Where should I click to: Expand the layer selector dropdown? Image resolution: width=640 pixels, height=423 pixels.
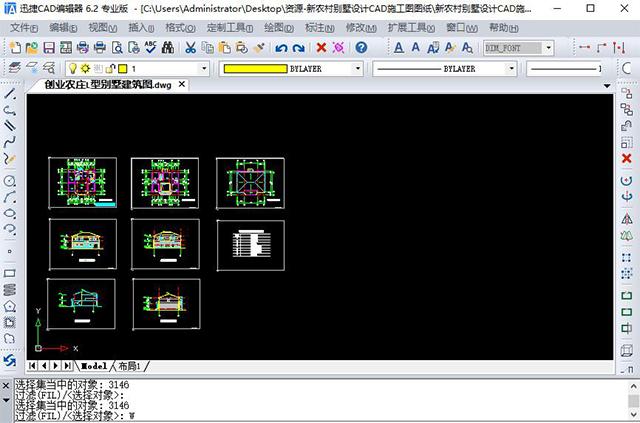pyautogui.click(x=204, y=69)
